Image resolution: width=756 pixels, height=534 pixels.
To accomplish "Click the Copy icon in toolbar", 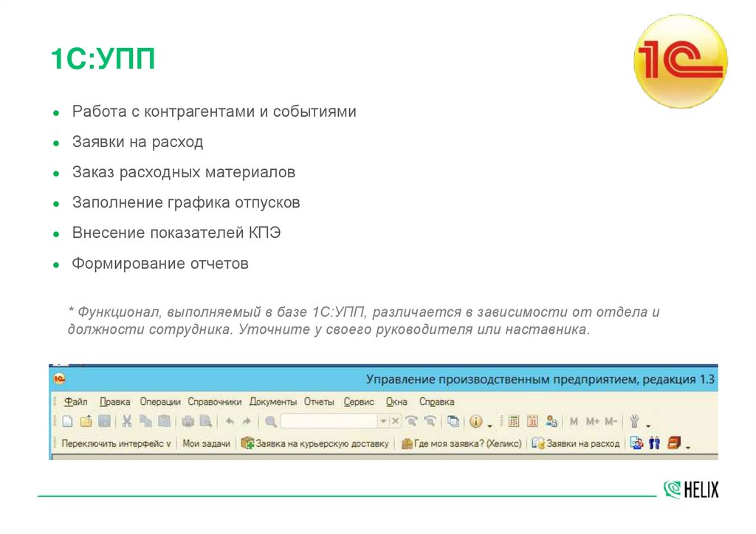I will [145, 422].
